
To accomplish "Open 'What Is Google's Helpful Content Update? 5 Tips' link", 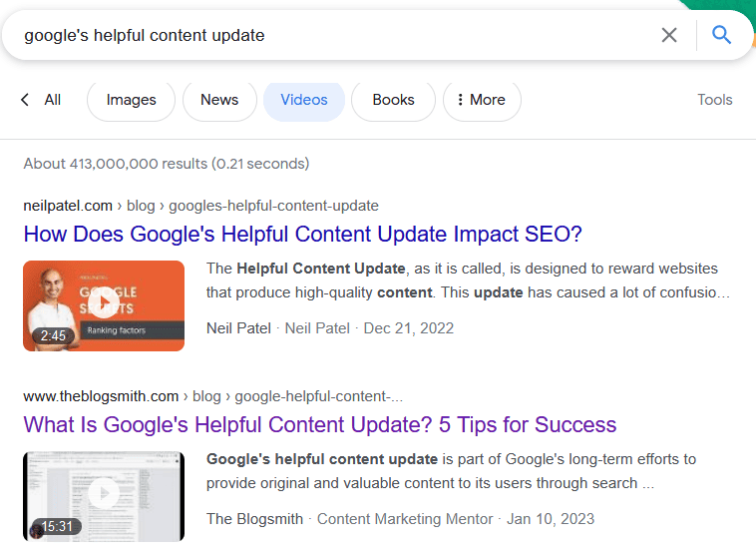I will point(320,425).
